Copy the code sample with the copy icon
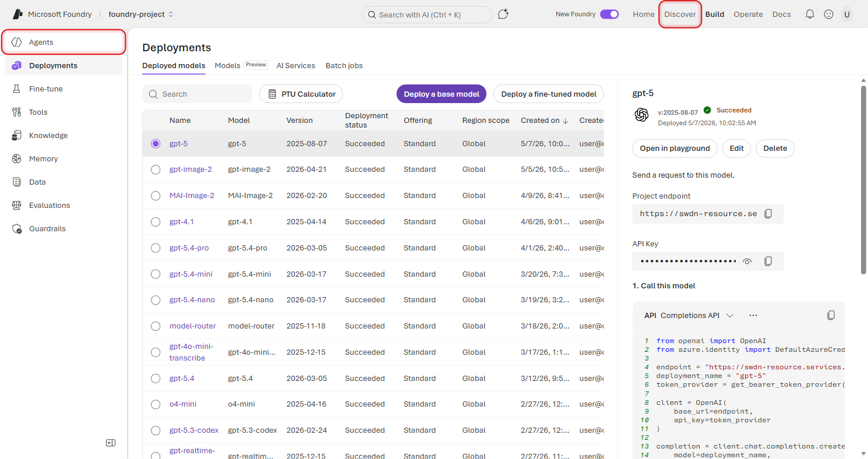 831,315
